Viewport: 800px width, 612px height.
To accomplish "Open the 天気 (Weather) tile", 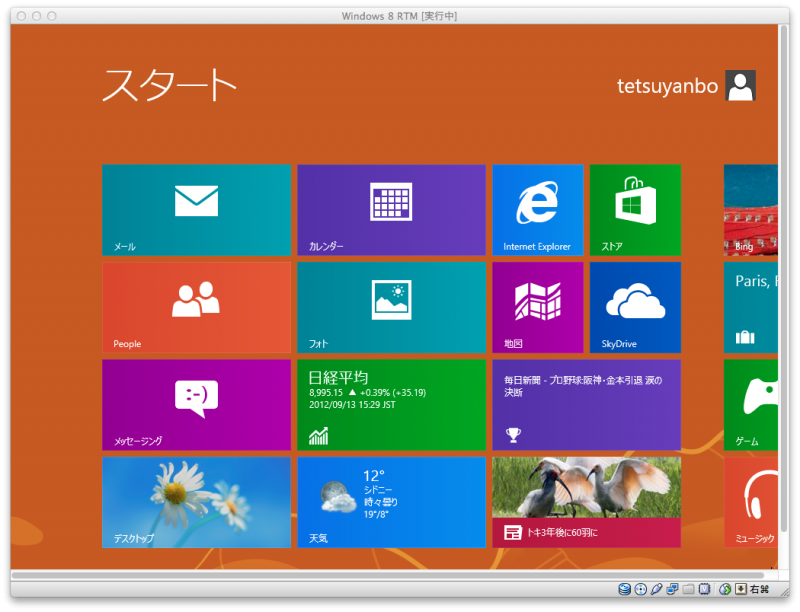I will tap(391, 502).
